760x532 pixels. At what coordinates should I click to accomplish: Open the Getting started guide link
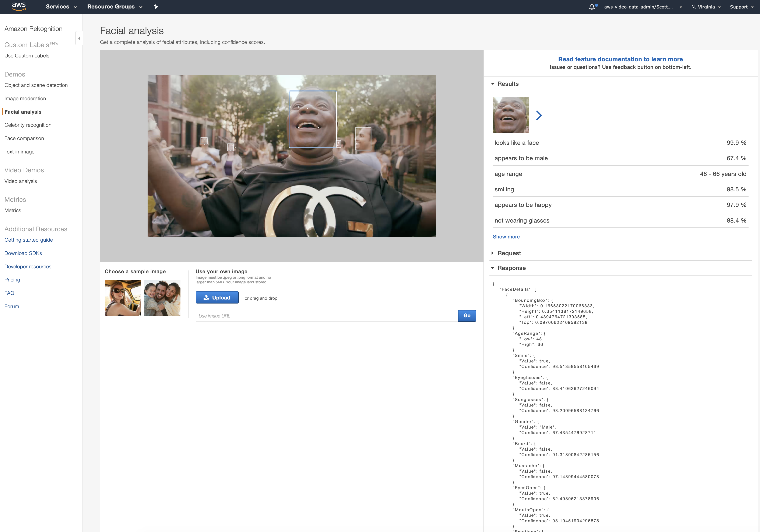coord(28,240)
